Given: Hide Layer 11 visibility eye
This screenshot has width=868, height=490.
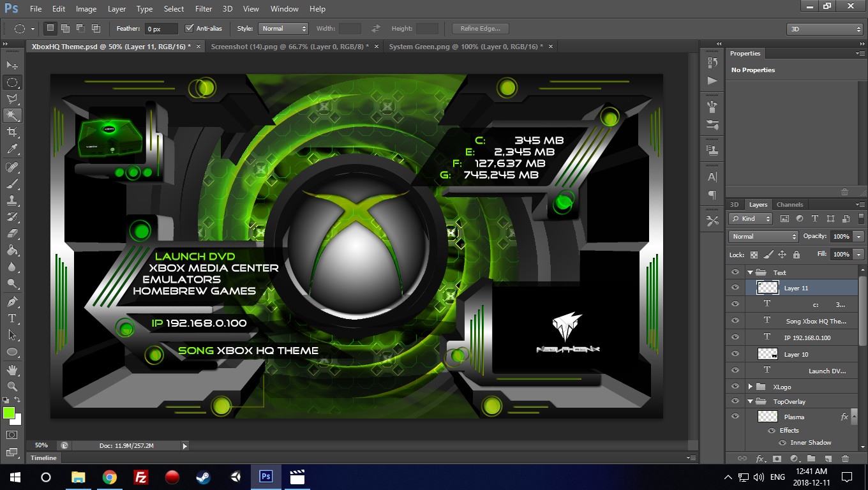Looking at the screenshot, I should pyautogui.click(x=735, y=288).
